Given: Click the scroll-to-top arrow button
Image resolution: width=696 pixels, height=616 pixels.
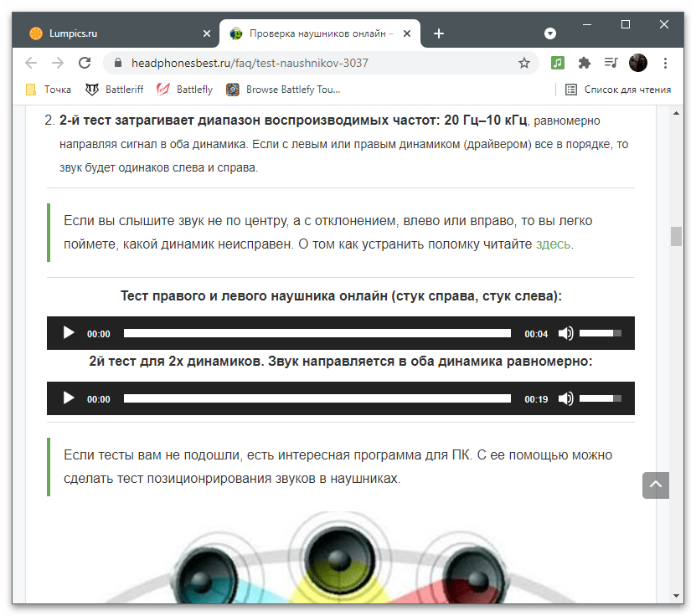Looking at the screenshot, I should coord(656,485).
